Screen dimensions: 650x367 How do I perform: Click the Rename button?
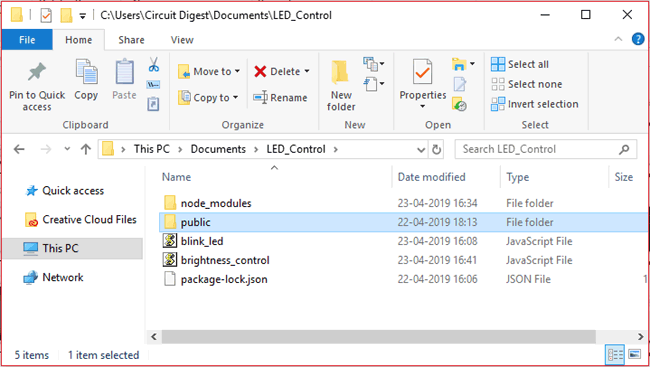pyautogui.click(x=280, y=98)
